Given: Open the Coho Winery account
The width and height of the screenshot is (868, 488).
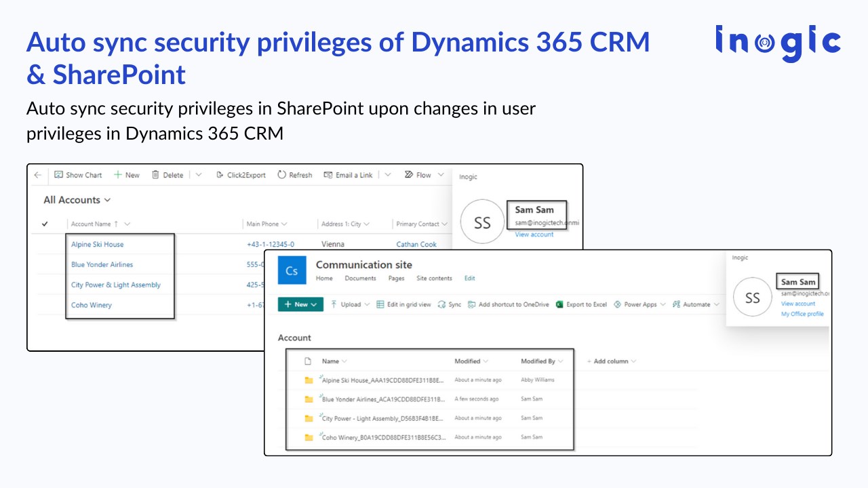Looking at the screenshot, I should [x=92, y=305].
